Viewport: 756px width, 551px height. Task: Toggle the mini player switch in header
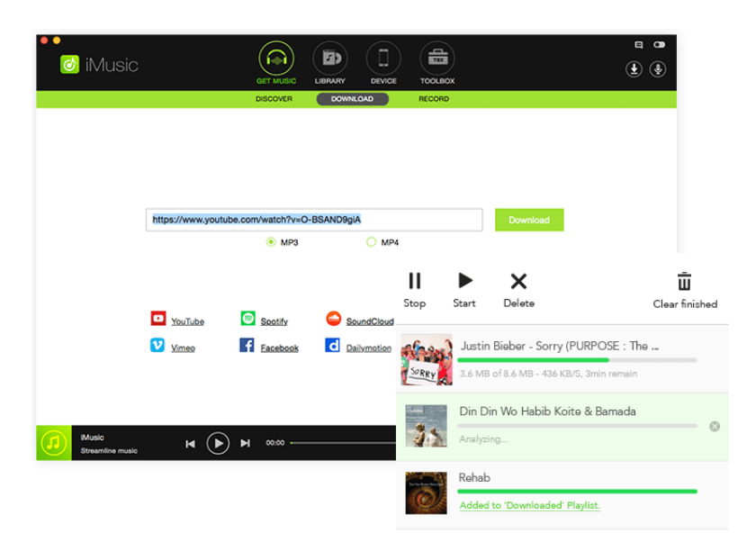[659, 45]
